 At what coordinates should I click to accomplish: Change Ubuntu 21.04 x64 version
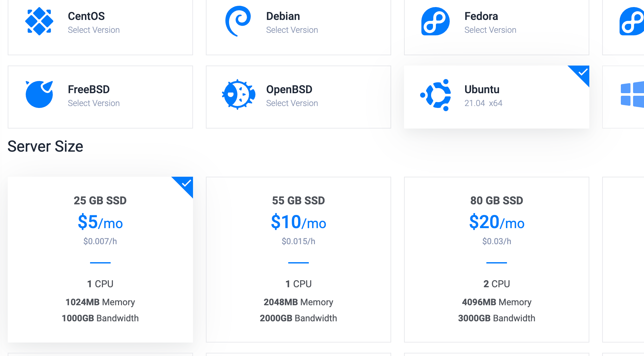point(483,103)
